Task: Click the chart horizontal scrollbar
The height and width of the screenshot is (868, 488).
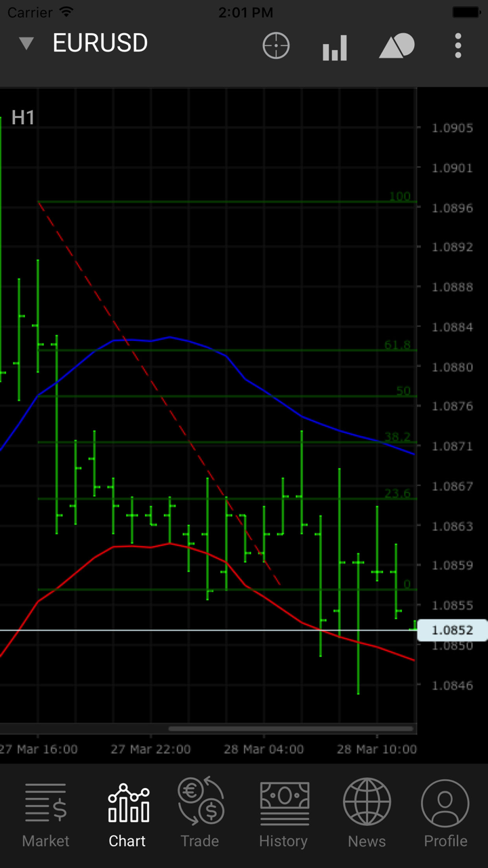Action: [290, 729]
